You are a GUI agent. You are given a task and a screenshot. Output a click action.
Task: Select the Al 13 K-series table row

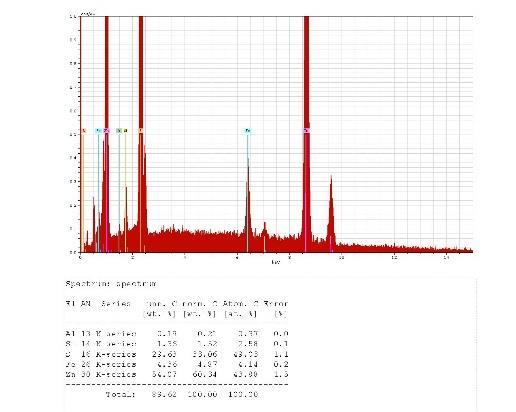tap(177, 333)
